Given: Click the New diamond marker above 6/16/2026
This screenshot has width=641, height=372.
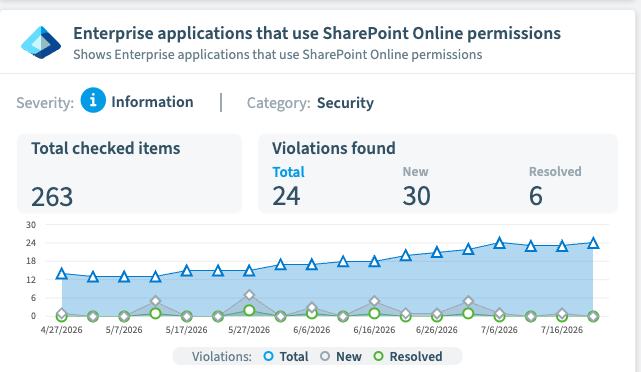Looking at the screenshot, I should pyautogui.click(x=374, y=301).
